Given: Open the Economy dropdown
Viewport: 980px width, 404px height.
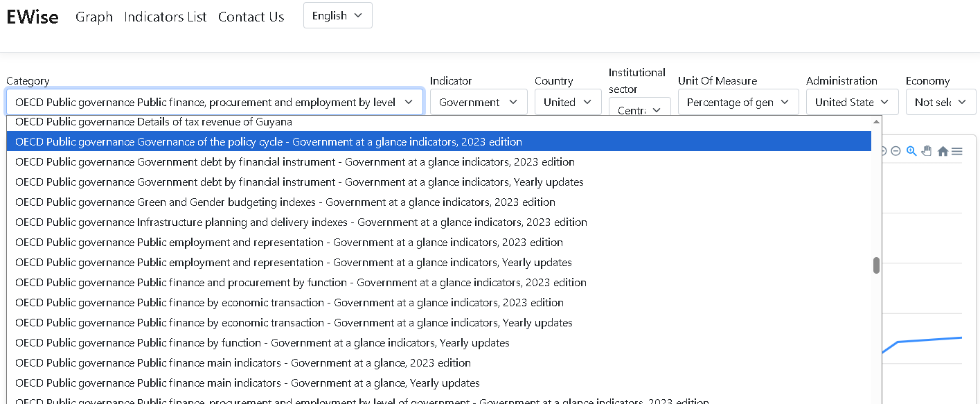Looking at the screenshot, I should pyautogui.click(x=941, y=102).
